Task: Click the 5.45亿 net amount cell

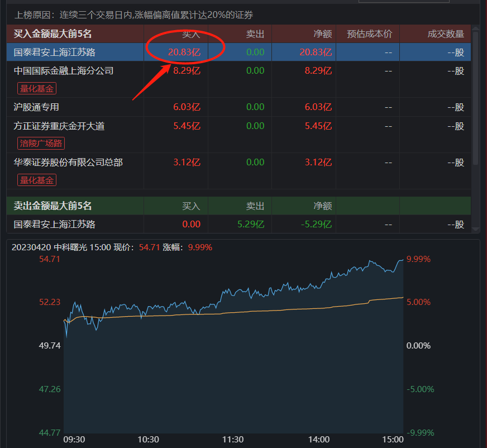Action: 318,126
